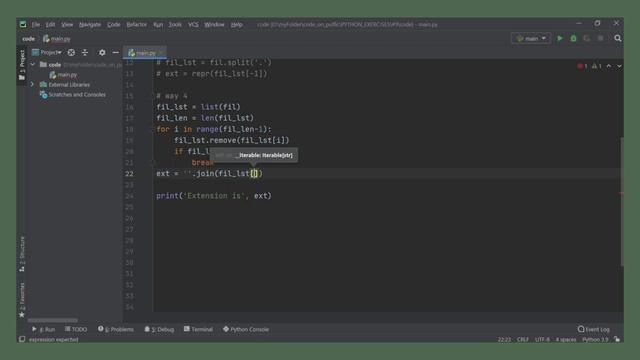Click the Debug bug icon in toolbar
The width and height of the screenshot is (640, 360).
(x=573, y=38)
